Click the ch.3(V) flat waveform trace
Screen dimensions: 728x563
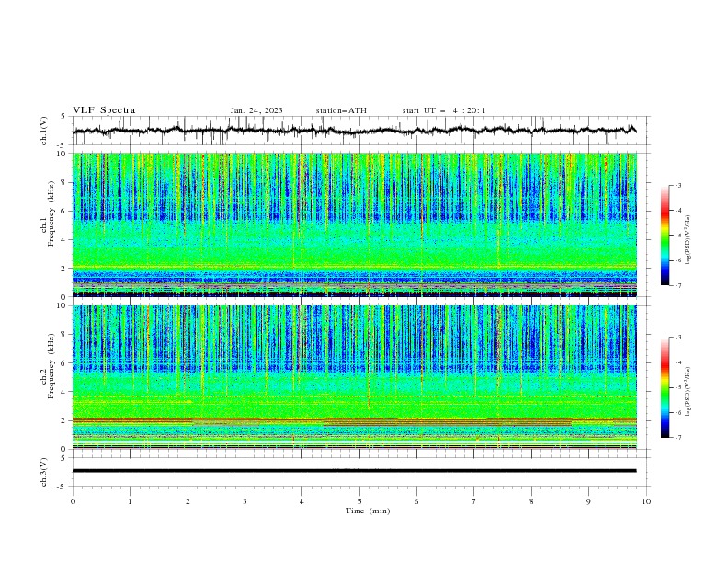(355, 471)
